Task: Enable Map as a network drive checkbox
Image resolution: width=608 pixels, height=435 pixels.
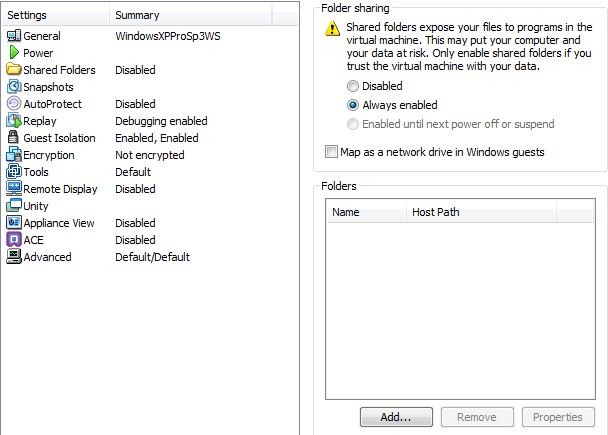Action: (x=331, y=152)
